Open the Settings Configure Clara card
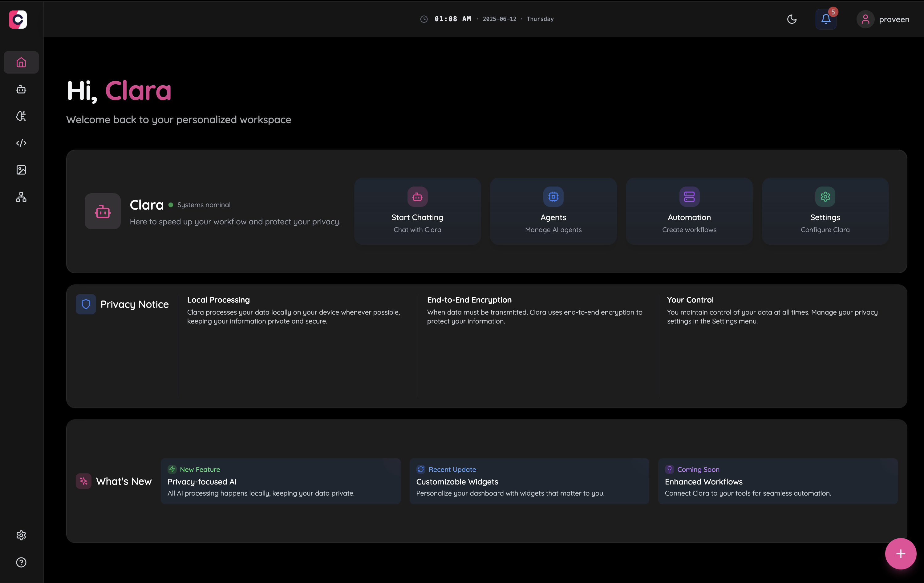 point(825,211)
